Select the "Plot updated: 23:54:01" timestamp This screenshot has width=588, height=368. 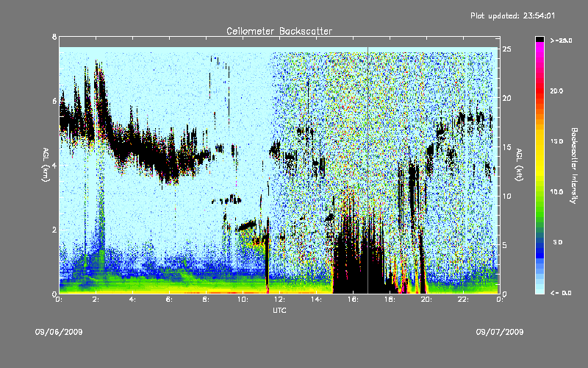tap(512, 15)
